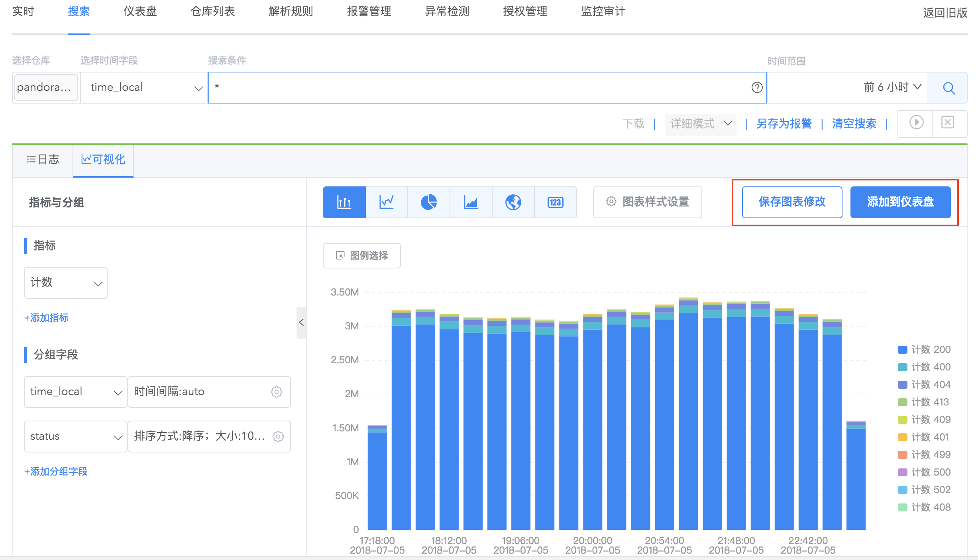Open the 计数 metric dropdown

[66, 283]
